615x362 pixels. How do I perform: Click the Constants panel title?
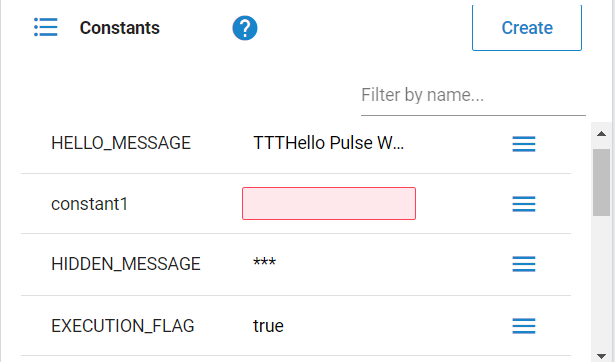pyautogui.click(x=120, y=28)
